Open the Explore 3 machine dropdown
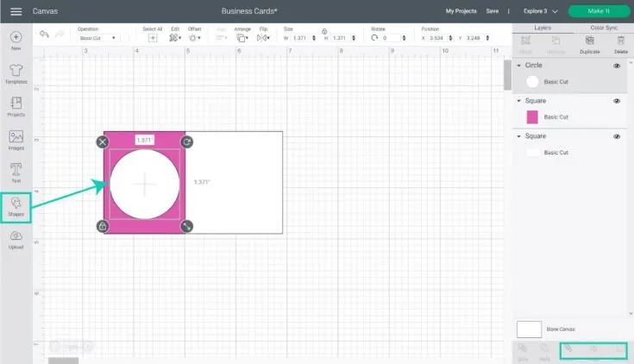This screenshot has width=634, height=364. point(540,11)
